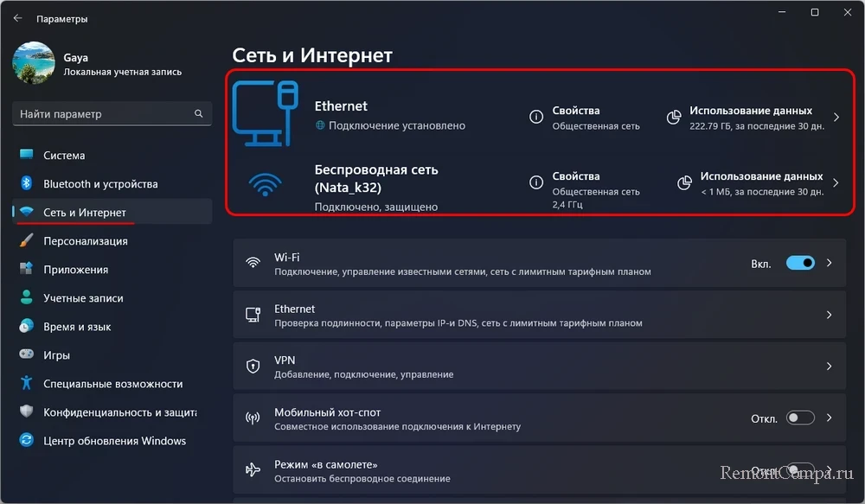Click the search magnifier icon
The image size is (865, 504).
pyautogui.click(x=199, y=113)
